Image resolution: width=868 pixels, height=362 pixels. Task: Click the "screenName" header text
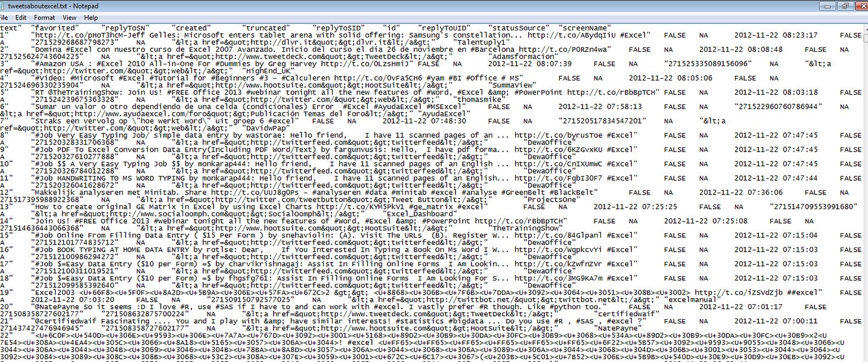pyautogui.click(x=584, y=28)
